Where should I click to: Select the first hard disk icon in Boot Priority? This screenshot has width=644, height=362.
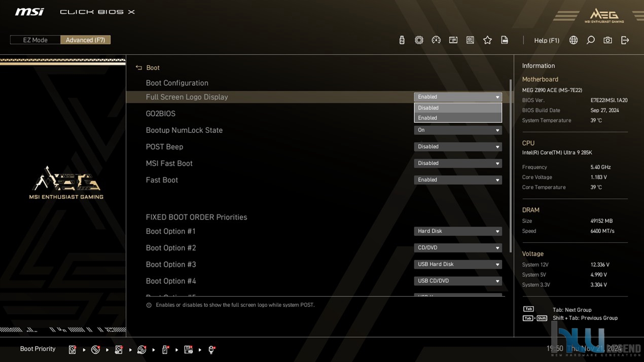(x=73, y=349)
